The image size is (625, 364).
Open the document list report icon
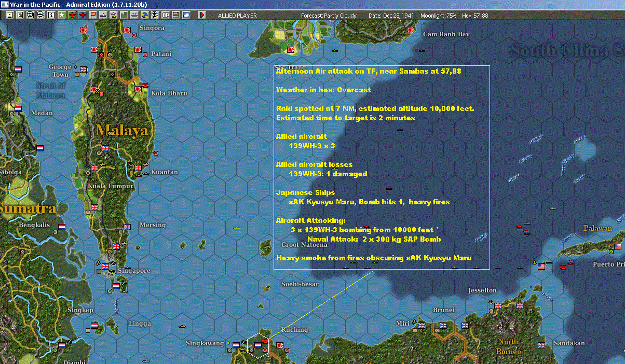20,15
